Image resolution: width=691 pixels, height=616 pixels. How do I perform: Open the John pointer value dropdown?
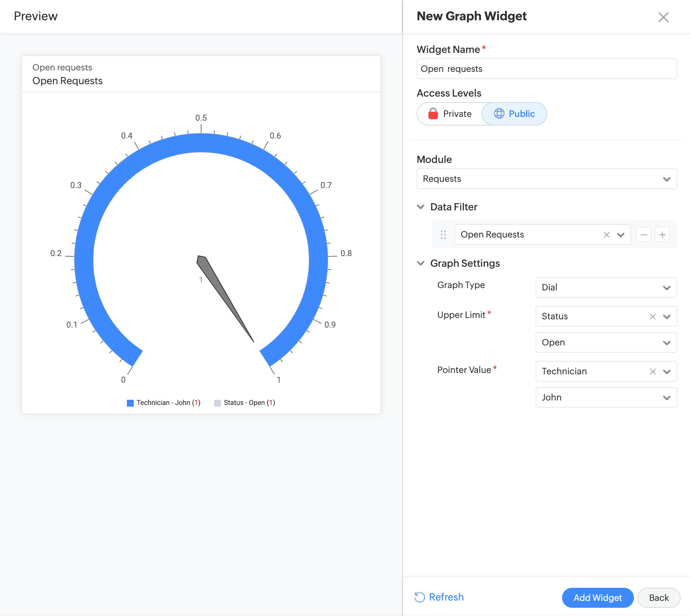pos(606,397)
